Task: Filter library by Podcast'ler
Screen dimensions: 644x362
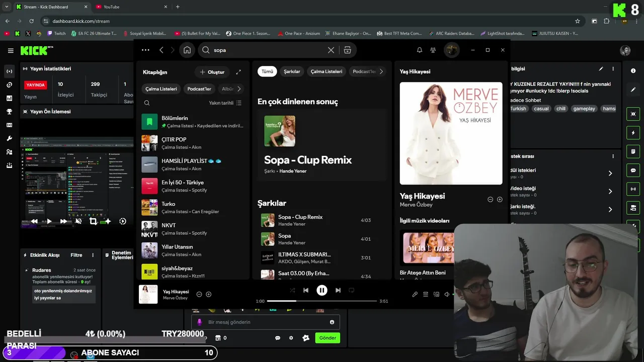Action: pos(199,89)
